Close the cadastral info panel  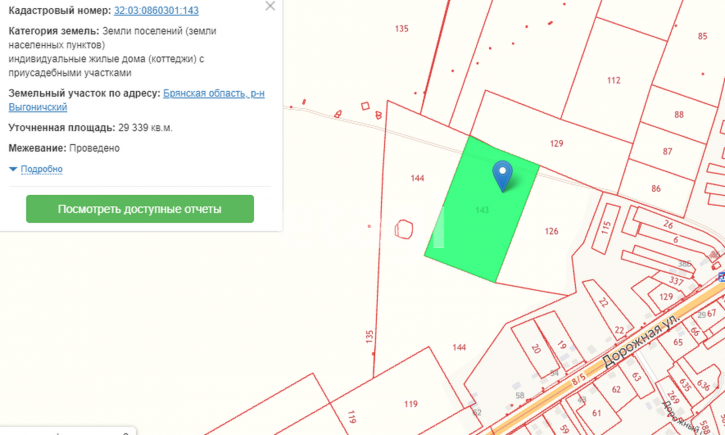pyautogui.click(x=270, y=6)
